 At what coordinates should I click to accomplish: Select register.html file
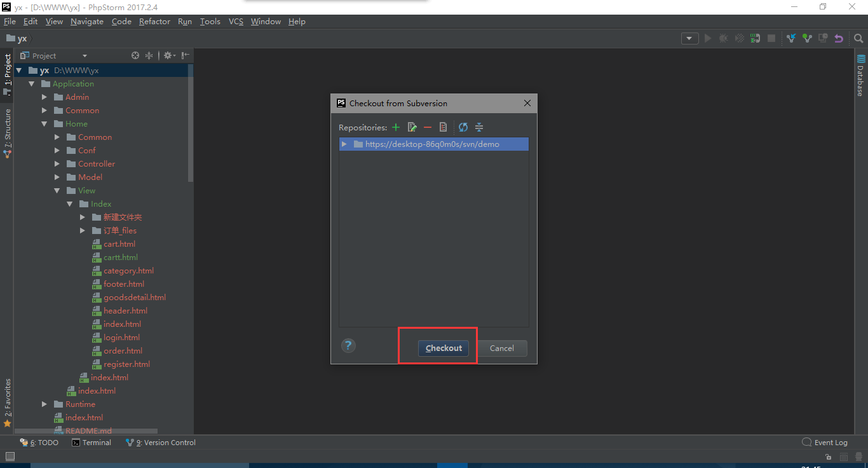[126, 364]
